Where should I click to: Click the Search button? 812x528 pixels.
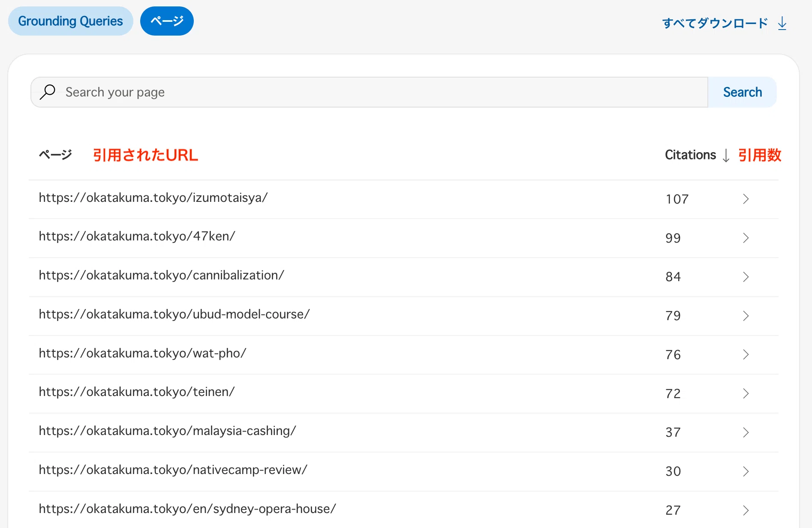[x=742, y=92]
